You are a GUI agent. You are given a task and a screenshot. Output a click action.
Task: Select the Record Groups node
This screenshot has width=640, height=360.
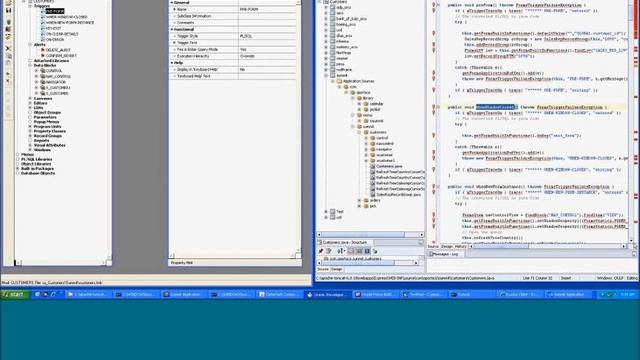click(x=47, y=136)
